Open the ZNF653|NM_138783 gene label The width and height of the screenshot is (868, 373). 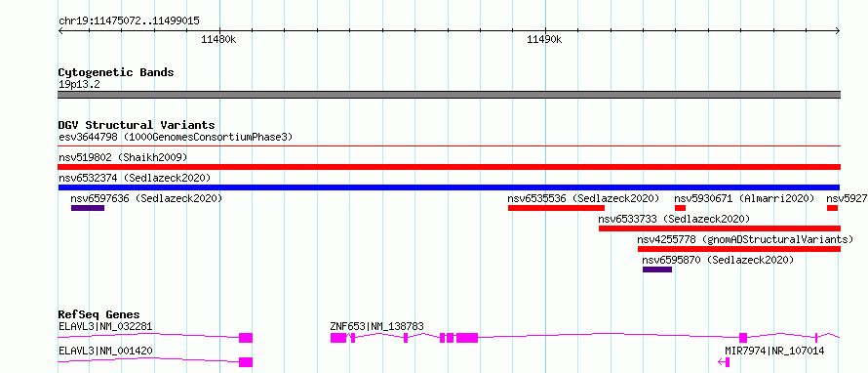[377, 326]
